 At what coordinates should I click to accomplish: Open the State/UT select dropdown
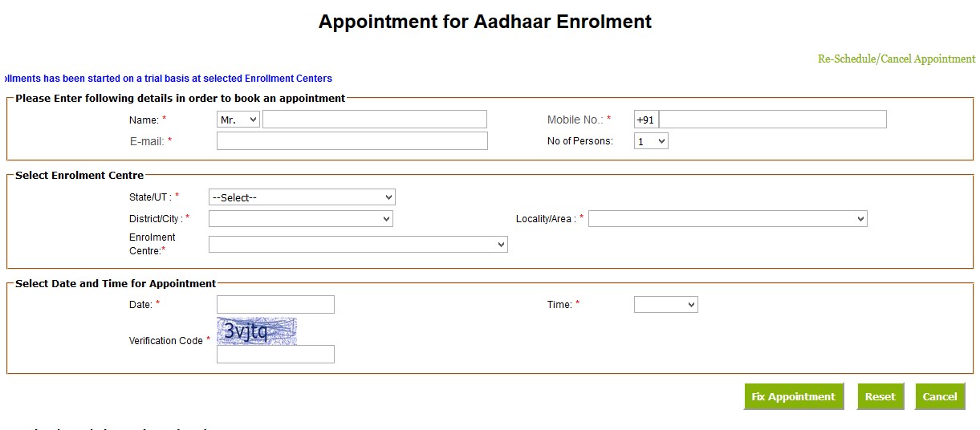302,197
